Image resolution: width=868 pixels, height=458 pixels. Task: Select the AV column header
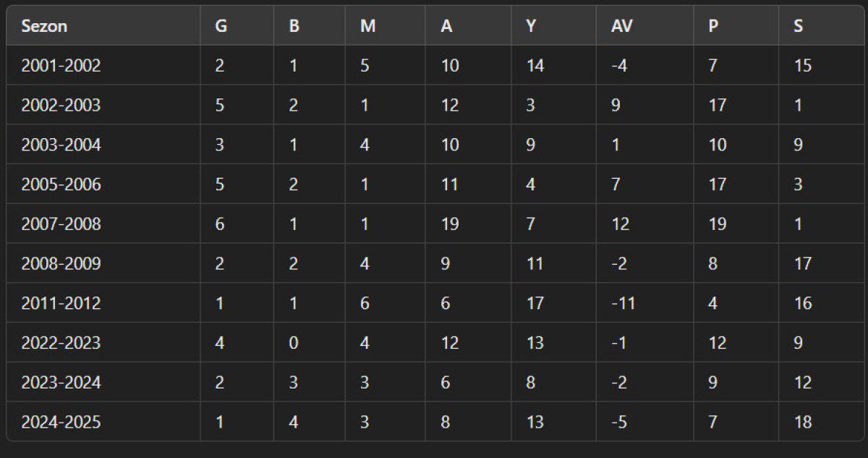point(621,26)
